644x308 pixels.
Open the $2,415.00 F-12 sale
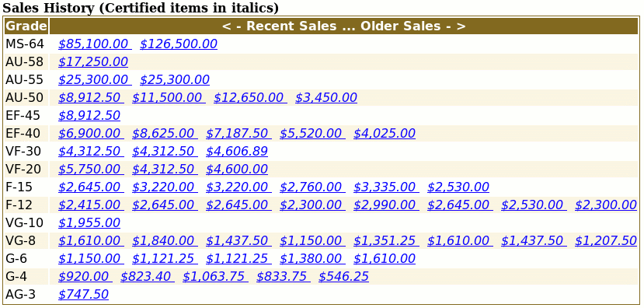[91, 205]
